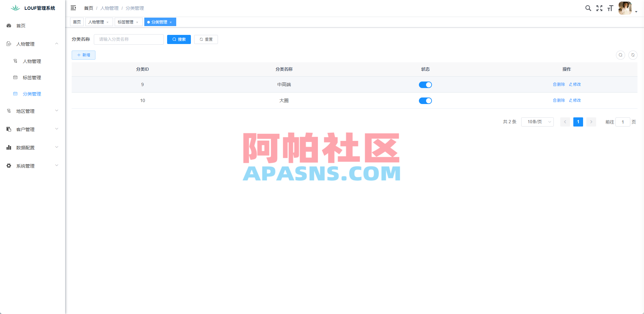Expand the 客户管理 sidebar group

click(x=33, y=129)
